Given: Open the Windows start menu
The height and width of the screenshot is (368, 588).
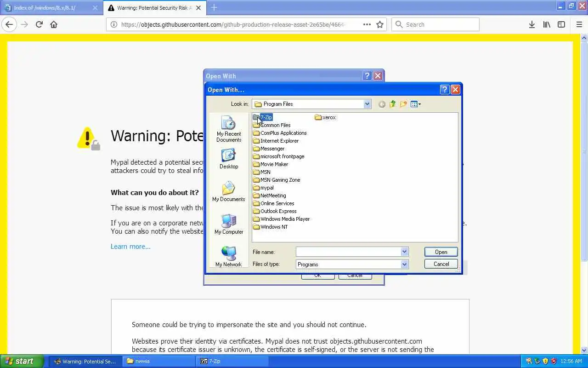Looking at the screenshot, I should click(22, 361).
